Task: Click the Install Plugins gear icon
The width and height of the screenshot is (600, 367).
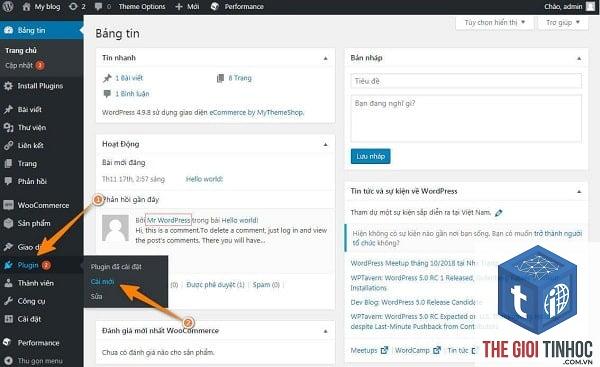Action: click(x=8, y=86)
